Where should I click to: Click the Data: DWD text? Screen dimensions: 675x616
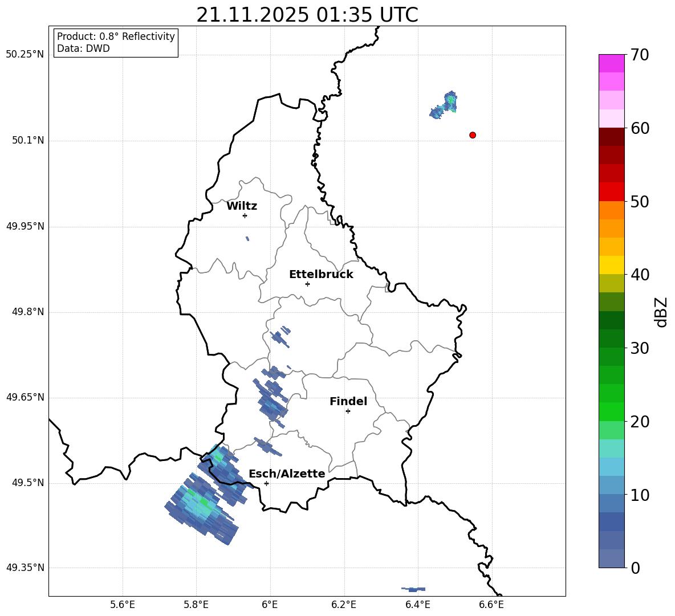(83, 48)
